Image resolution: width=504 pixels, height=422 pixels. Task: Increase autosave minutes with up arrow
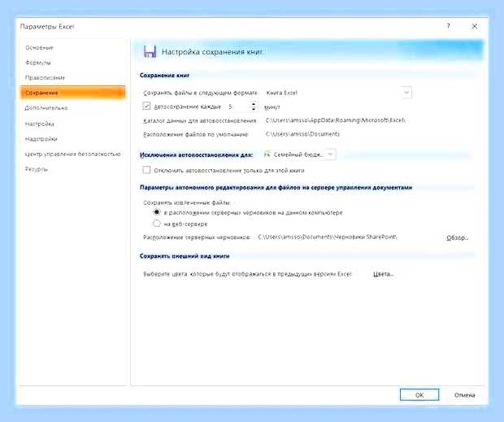254,104
